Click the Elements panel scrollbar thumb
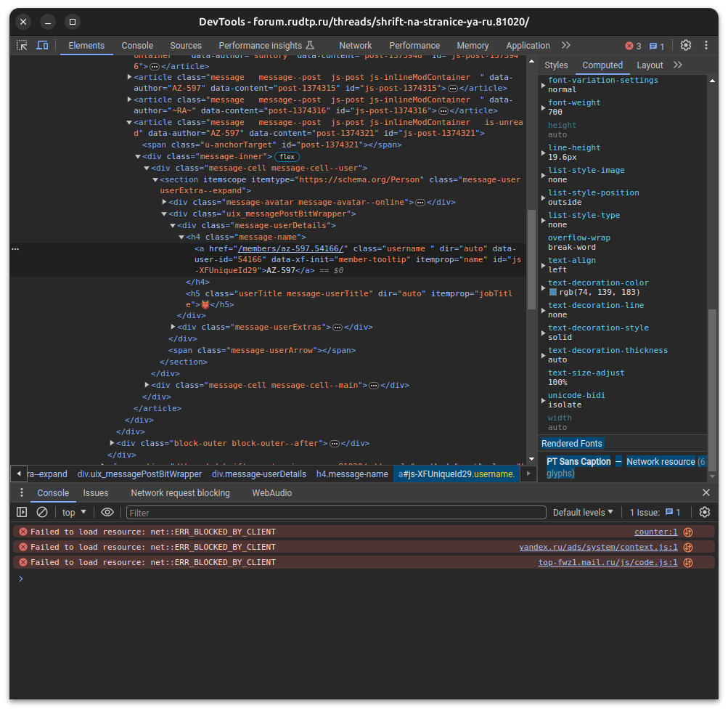Screen dimensions: 728x711 click(x=531, y=260)
